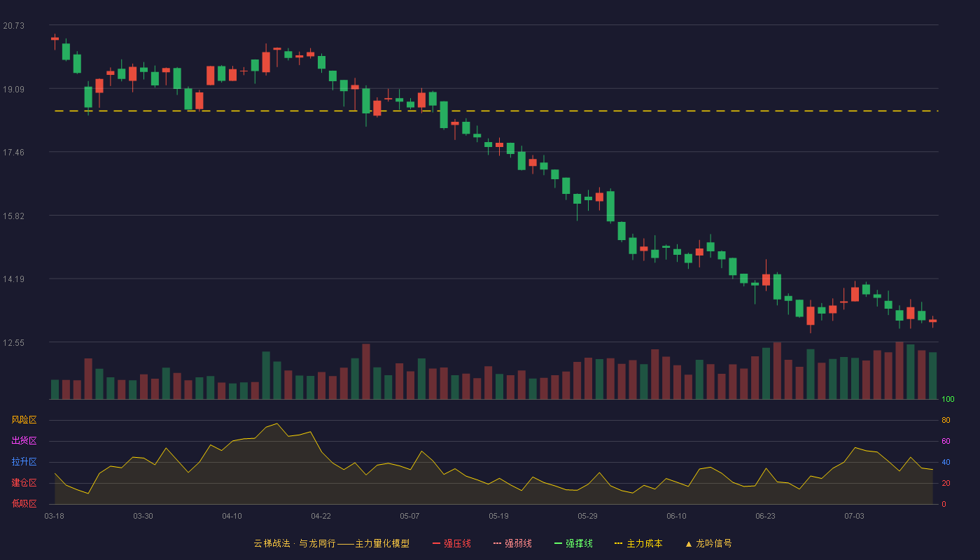Select the 风险区 zone label
The width and height of the screenshot is (980, 560).
pyautogui.click(x=24, y=420)
